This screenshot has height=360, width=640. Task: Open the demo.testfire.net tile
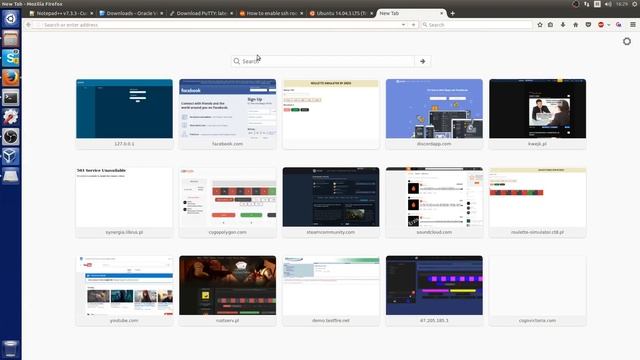pos(331,291)
